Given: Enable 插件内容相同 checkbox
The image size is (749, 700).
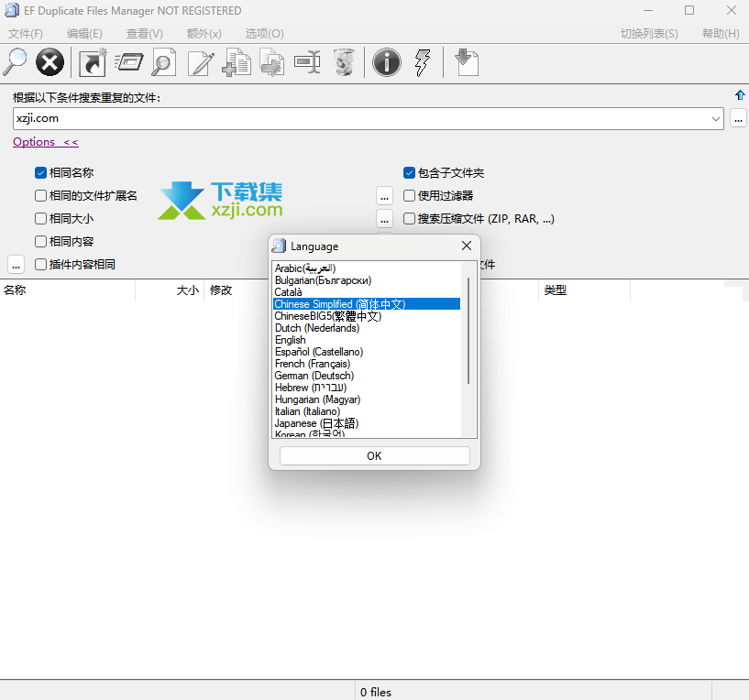Looking at the screenshot, I should [40, 265].
